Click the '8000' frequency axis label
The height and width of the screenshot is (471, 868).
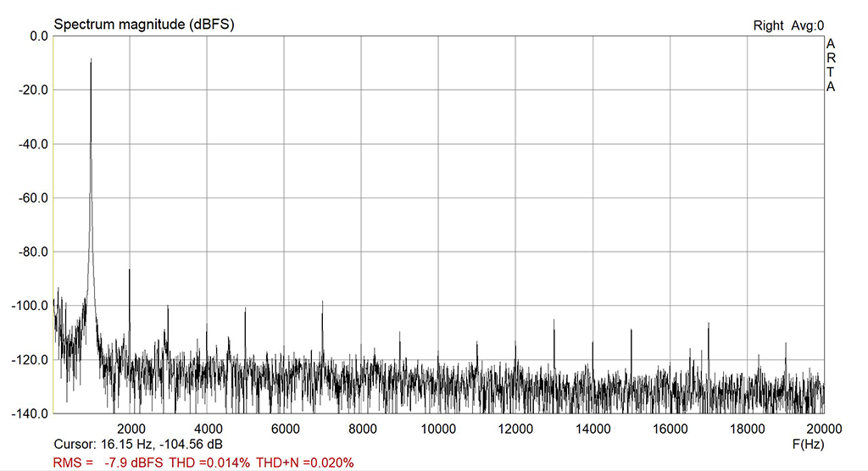point(362,429)
